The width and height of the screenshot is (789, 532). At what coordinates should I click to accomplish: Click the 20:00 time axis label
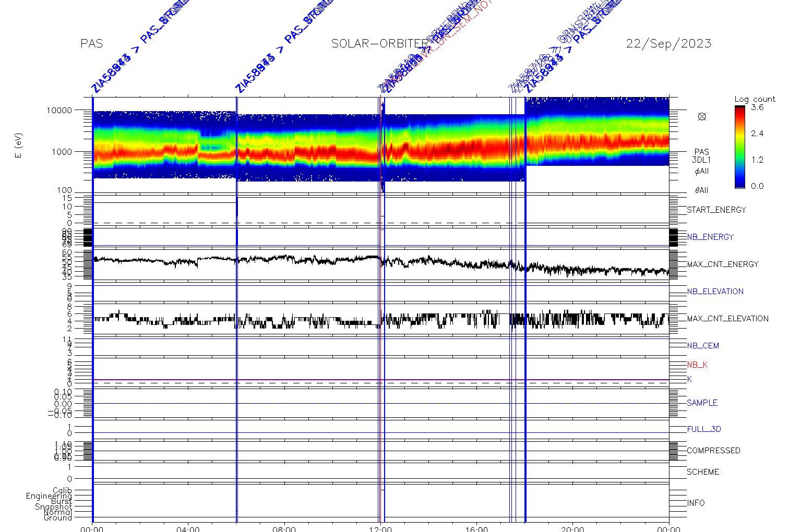tap(572, 528)
